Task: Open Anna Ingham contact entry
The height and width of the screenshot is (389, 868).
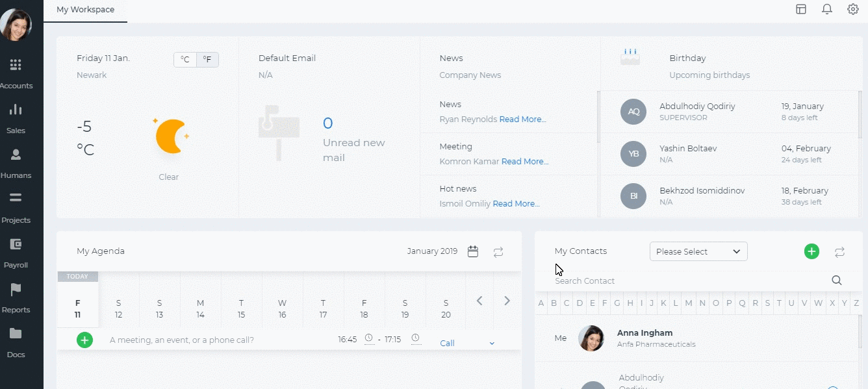Action: (697, 338)
